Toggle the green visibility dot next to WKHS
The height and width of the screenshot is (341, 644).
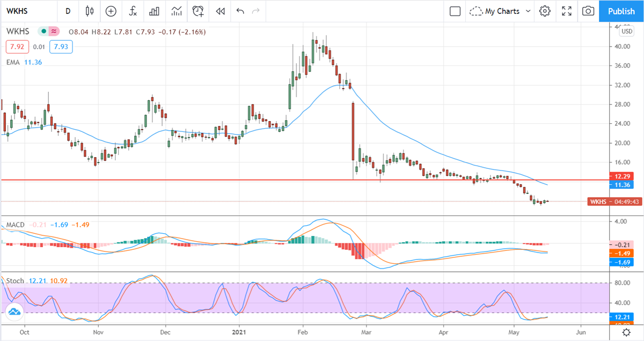[x=43, y=32]
